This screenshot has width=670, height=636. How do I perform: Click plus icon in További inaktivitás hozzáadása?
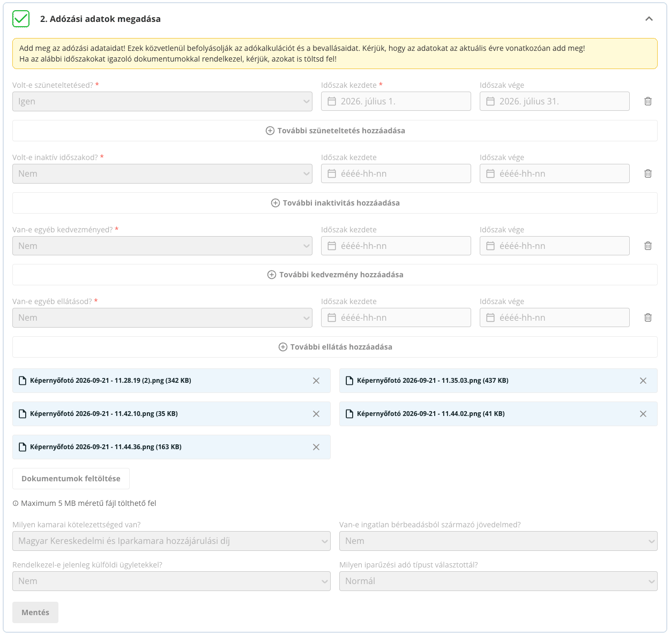pos(276,203)
